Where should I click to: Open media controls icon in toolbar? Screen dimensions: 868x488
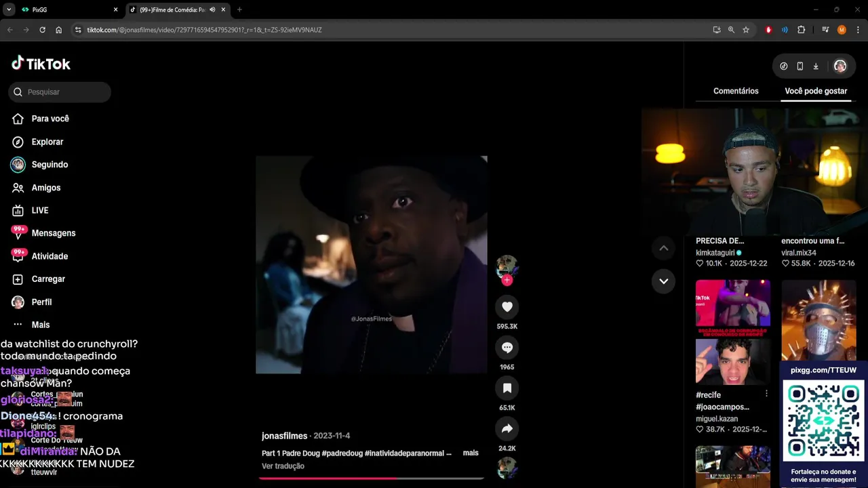pos(825,30)
